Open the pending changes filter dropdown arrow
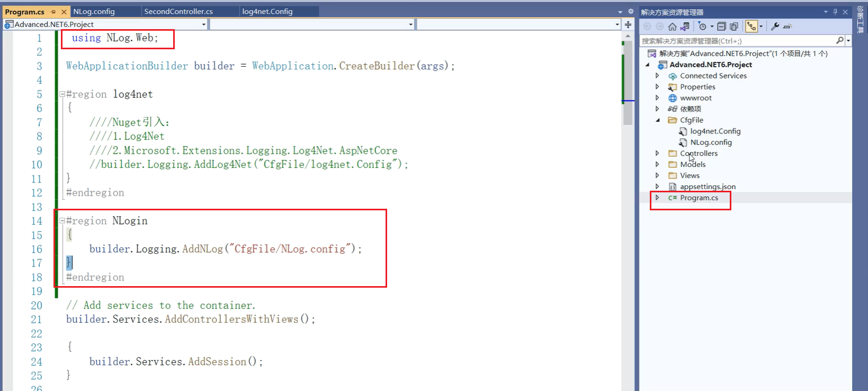 coord(712,26)
